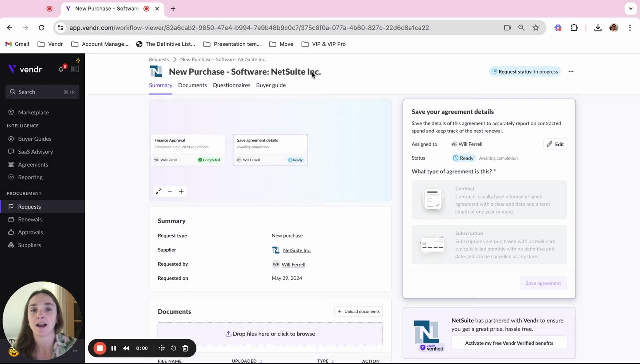
Task: Open the webcam bubble three-dot options
Action: [75, 351]
